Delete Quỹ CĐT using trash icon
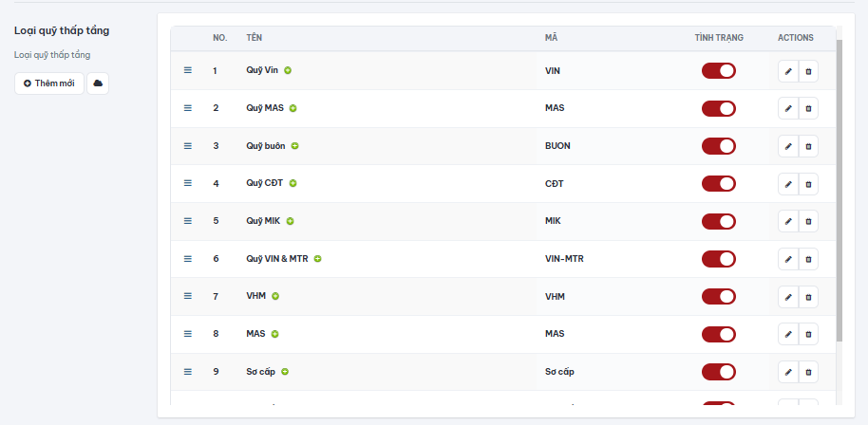Screen dimensions: 868x425 point(808,184)
